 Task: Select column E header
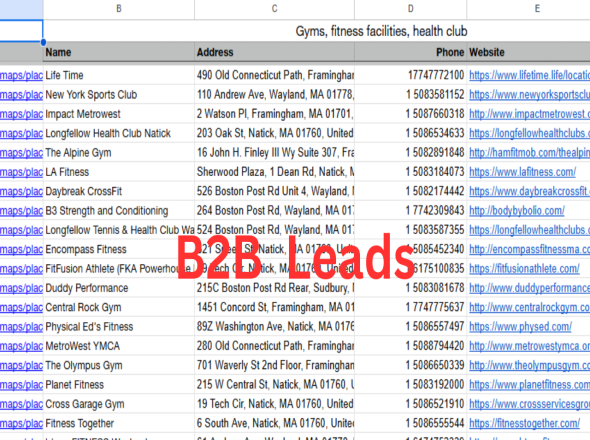pyautogui.click(x=528, y=9)
